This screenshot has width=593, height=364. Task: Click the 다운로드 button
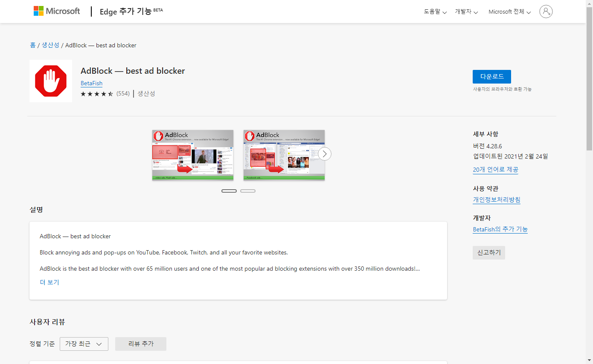click(492, 77)
